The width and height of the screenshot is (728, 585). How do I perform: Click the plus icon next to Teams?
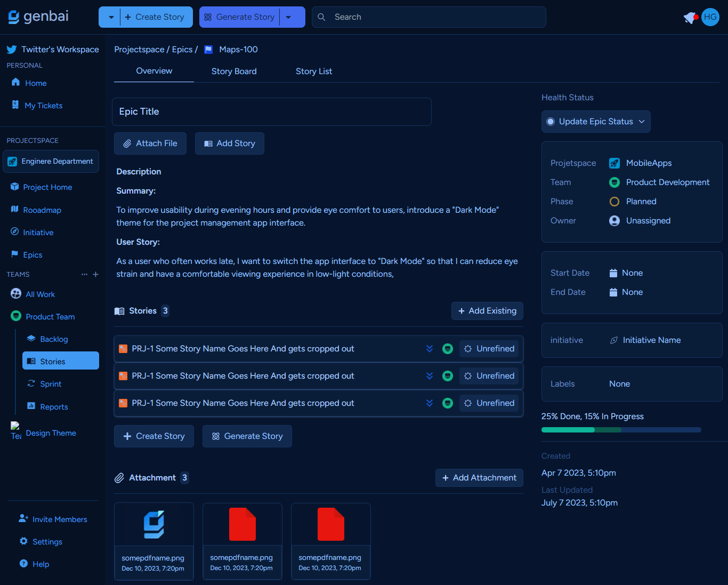[96, 275]
